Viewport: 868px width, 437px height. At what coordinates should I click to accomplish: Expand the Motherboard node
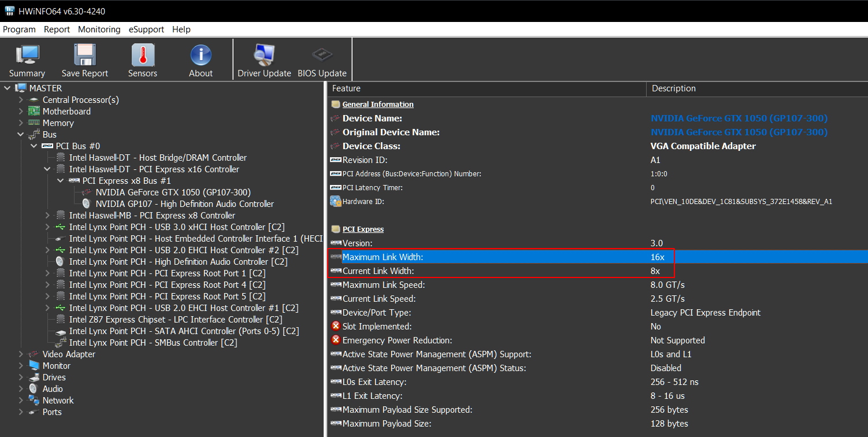21,111
